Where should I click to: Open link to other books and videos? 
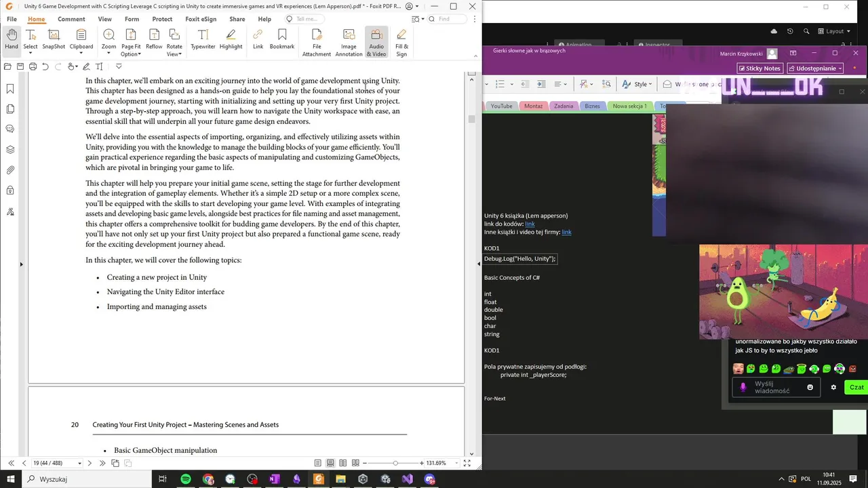[566, 232]
